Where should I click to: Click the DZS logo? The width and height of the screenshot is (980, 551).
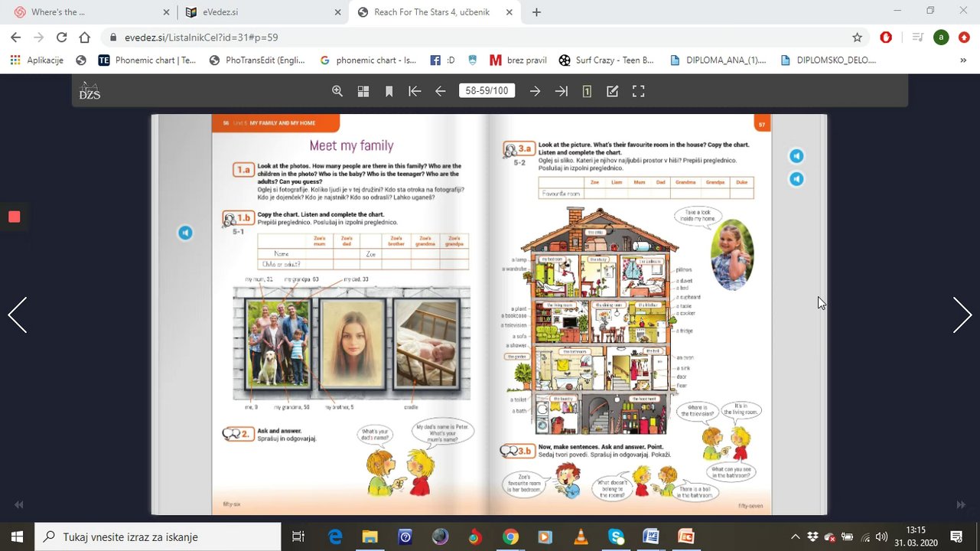90,90
